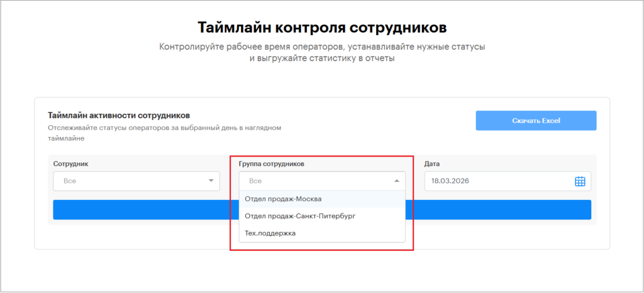Click the Таймлайн активности сотрудников section title

pos(119,116)
